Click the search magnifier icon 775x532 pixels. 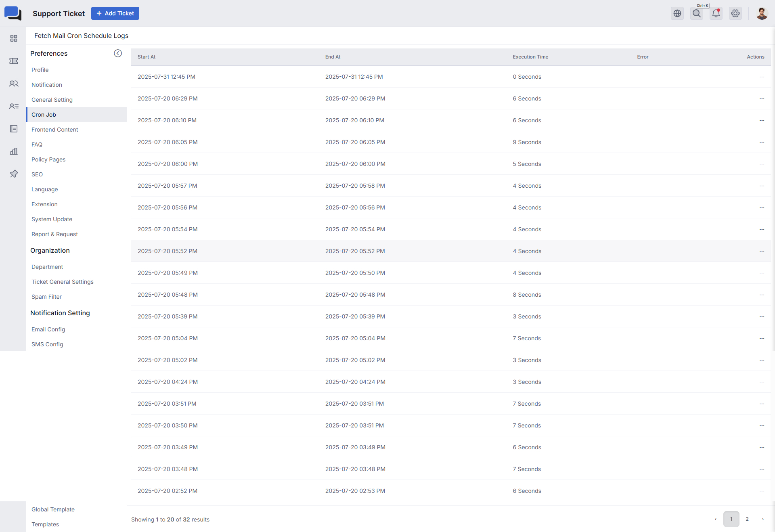(x=697, y=13)
